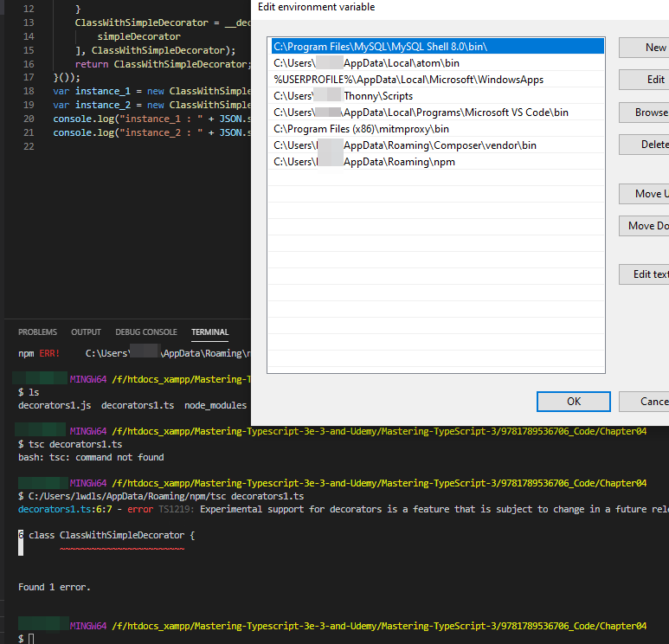
Task: Select the Microsoft VS Code\bin path entry
Action: click(437, 113)
